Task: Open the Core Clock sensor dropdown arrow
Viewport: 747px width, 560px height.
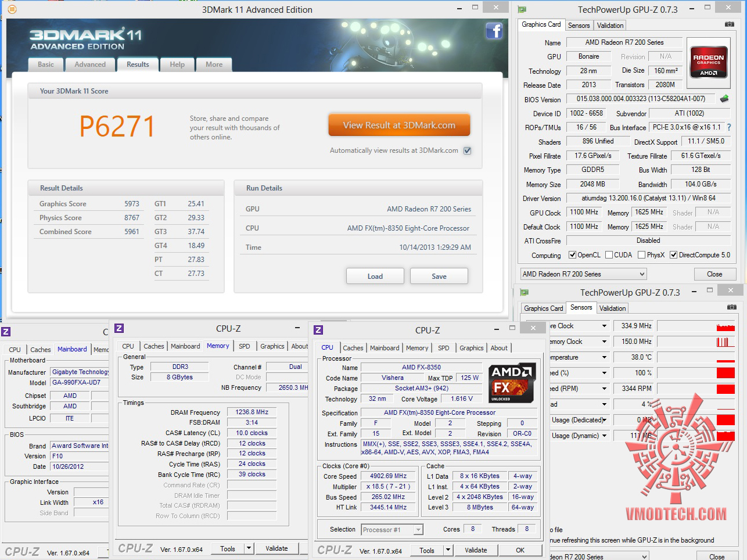Action: [604, 326]
